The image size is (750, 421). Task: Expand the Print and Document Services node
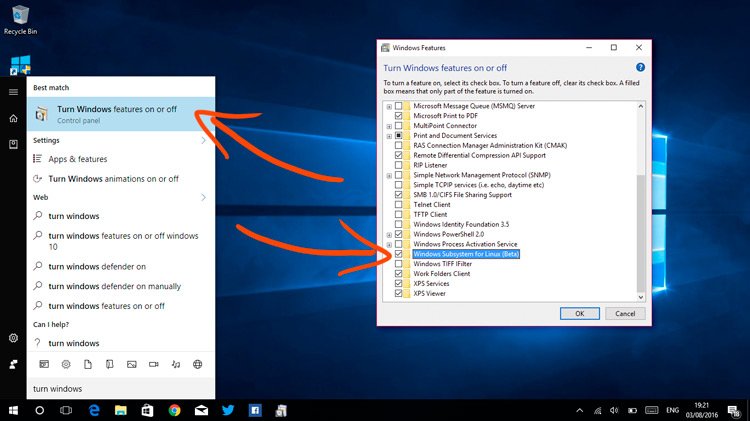tap(388, 136)
